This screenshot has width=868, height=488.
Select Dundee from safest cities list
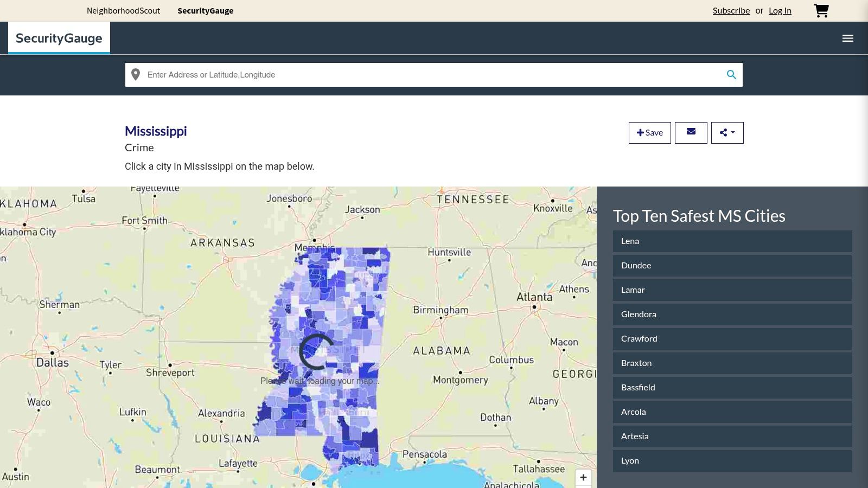coord(732,266)
